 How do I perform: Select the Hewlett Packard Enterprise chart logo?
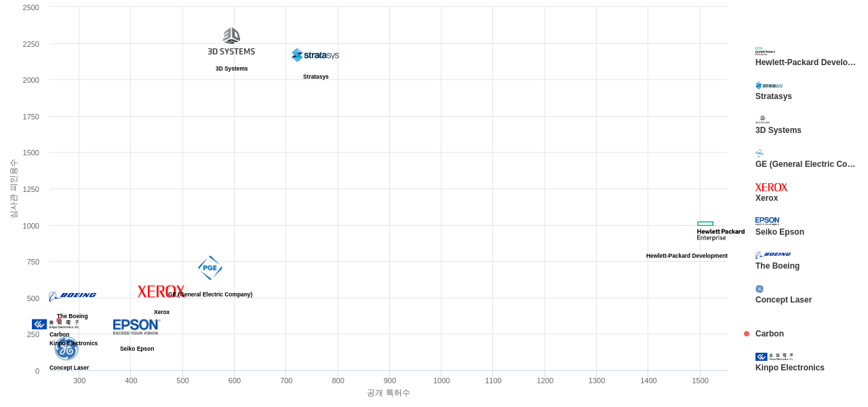coord(720,231)
